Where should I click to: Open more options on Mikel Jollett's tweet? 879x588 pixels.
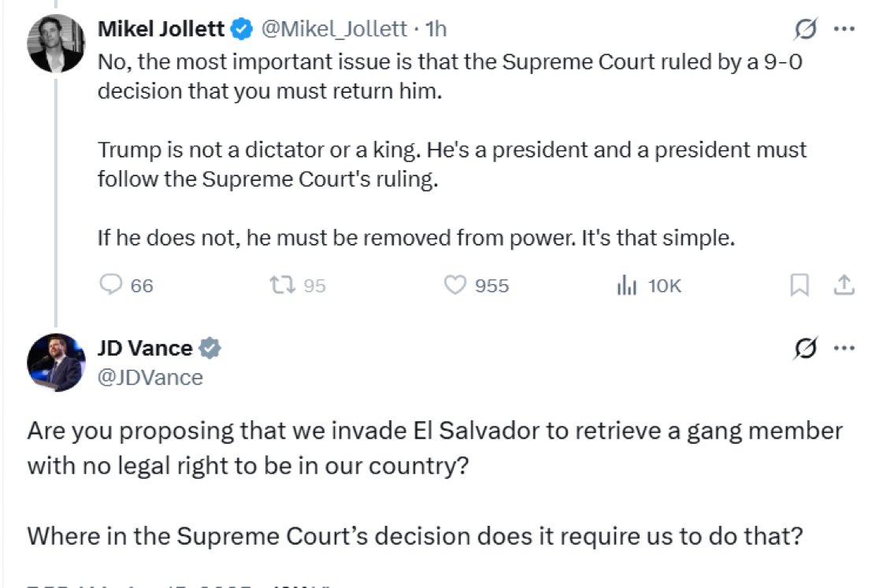[x=844, y=30]
